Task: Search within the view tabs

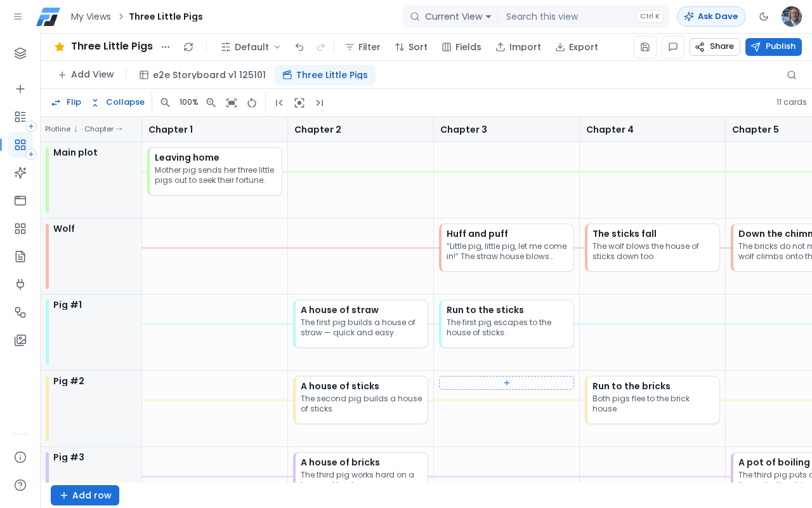Action: [792, 75]
